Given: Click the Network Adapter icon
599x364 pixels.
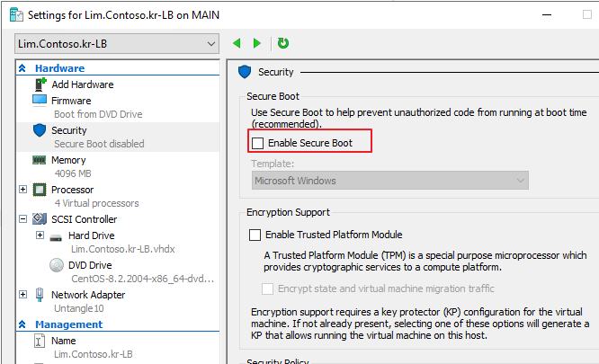Looking at the screenshot, I should pyautogui.click(x=40, y=295).
